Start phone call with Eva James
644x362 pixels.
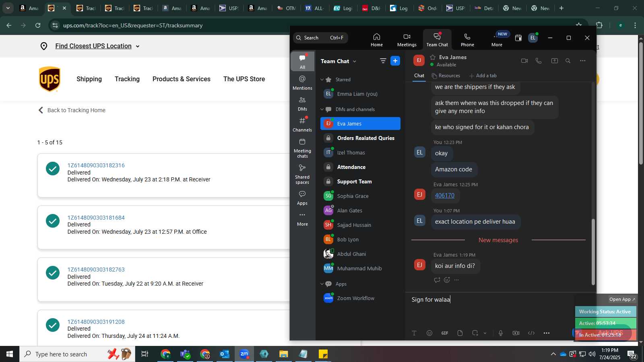pyautogui.click(x=539, y=61)
